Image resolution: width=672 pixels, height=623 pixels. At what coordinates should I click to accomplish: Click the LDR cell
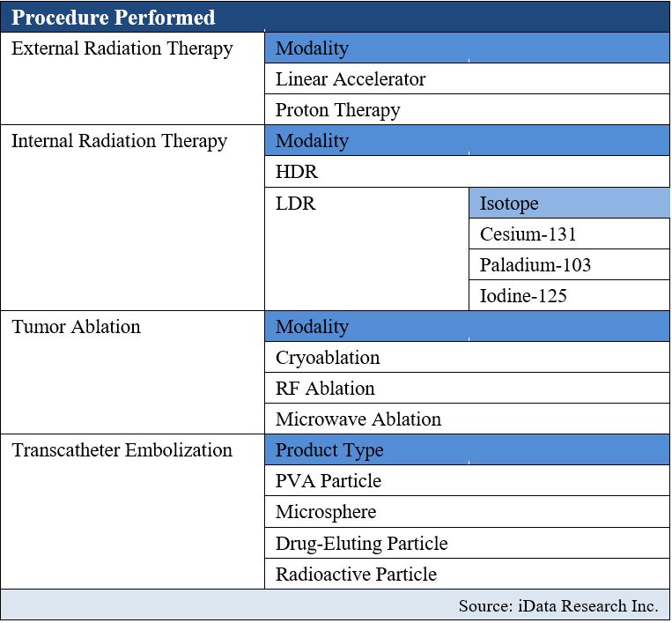(367, 248)
